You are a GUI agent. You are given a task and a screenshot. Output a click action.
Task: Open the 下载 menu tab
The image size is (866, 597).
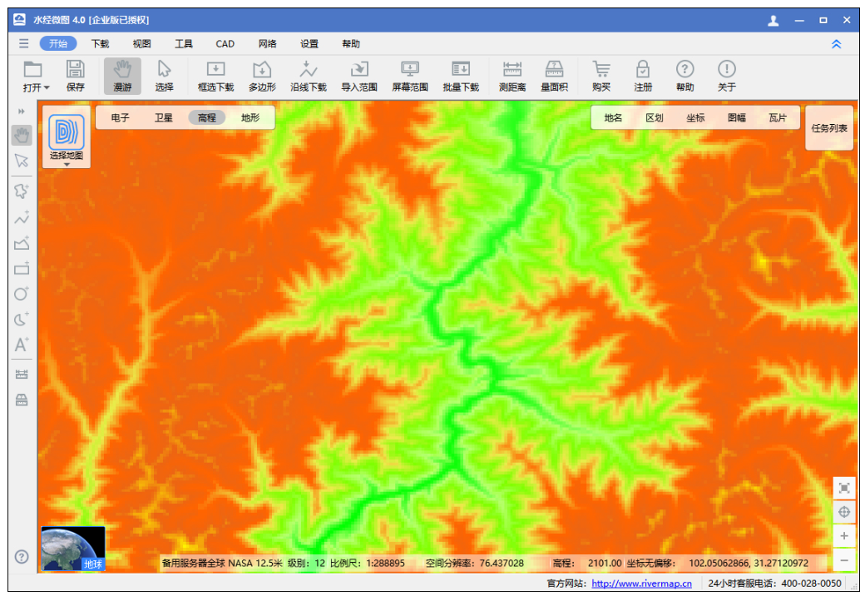[x=100, y=44]
